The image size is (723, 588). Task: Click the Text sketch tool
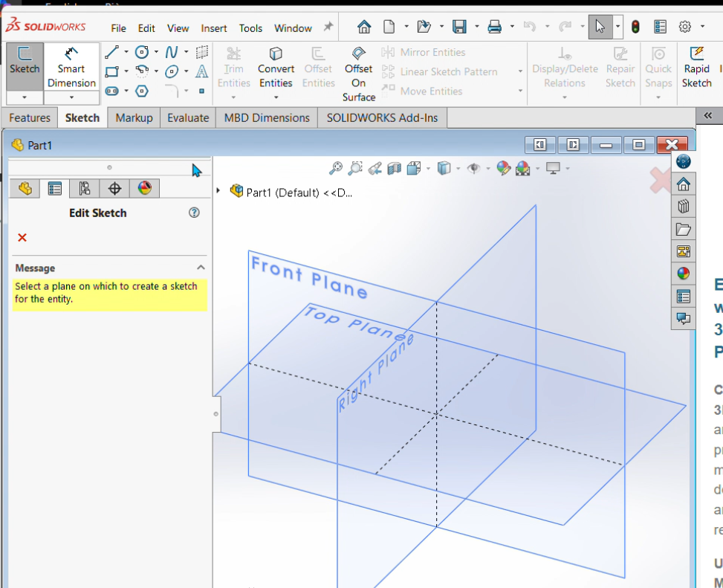201,72
